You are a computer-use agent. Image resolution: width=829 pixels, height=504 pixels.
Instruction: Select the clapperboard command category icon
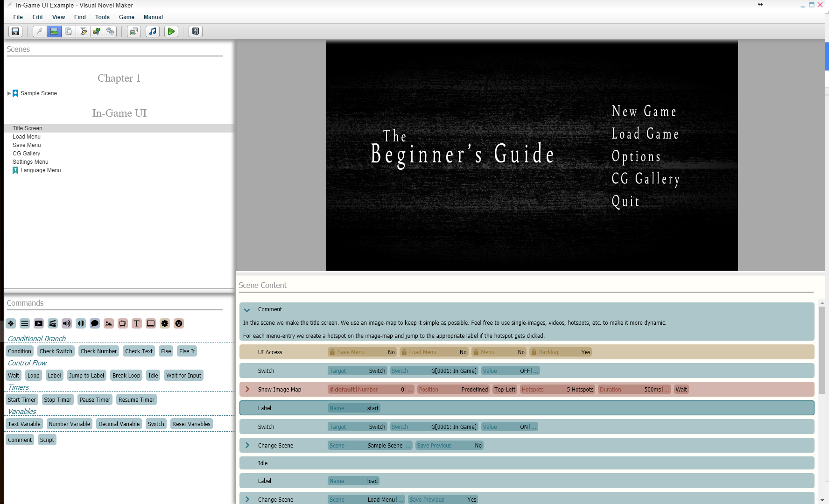[53, 323]
